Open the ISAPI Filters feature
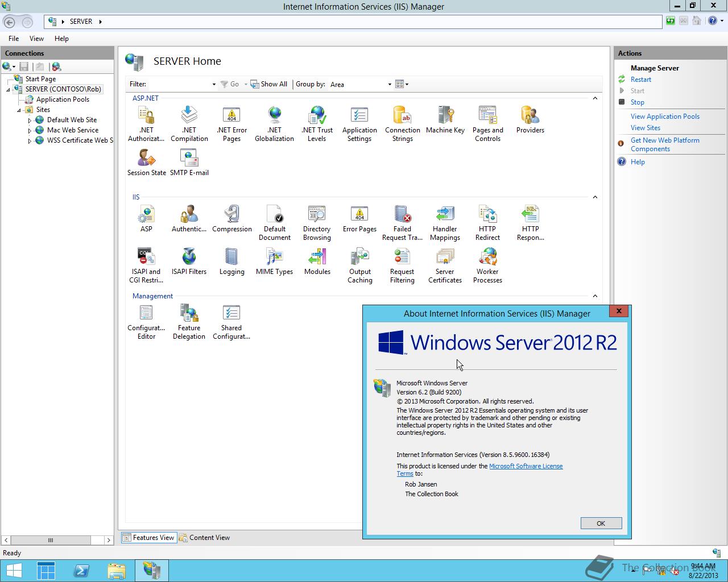Image resolution: width=728 pixels, height=582 pixels. click(x=189, y=261)
